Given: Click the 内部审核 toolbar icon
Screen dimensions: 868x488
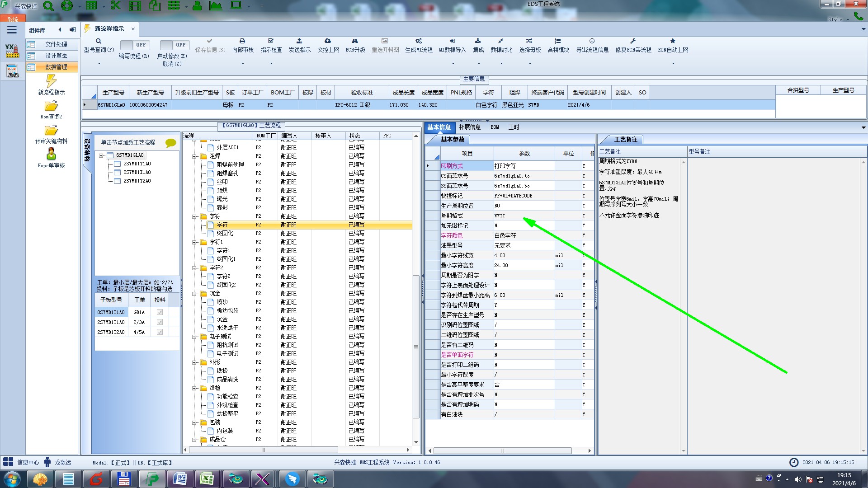Looking at the screenshot, I should click(242, 41).
